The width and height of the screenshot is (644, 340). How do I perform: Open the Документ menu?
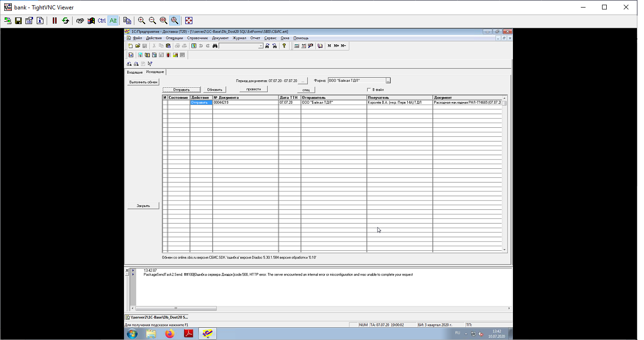[220, 38]
